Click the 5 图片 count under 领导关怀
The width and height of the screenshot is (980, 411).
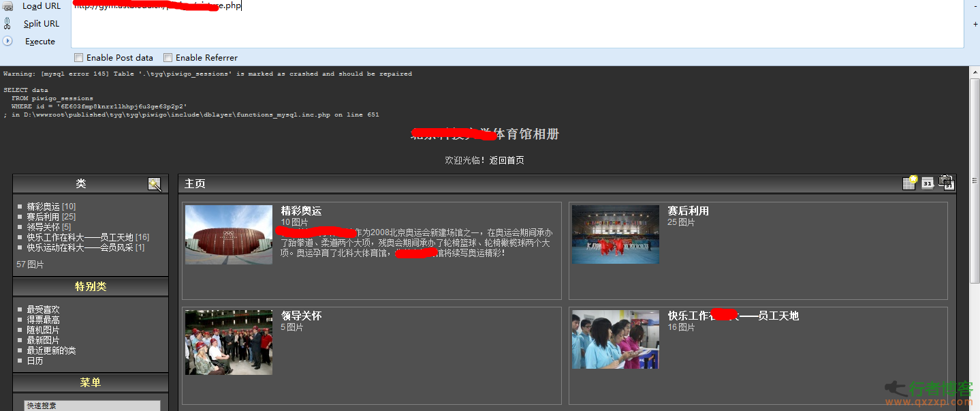click(292, 327)
